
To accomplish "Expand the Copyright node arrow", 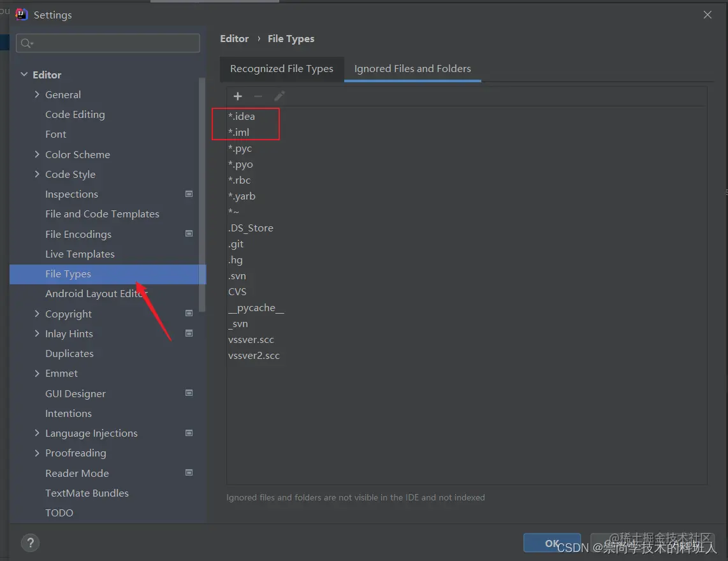I will pos(37,314).
